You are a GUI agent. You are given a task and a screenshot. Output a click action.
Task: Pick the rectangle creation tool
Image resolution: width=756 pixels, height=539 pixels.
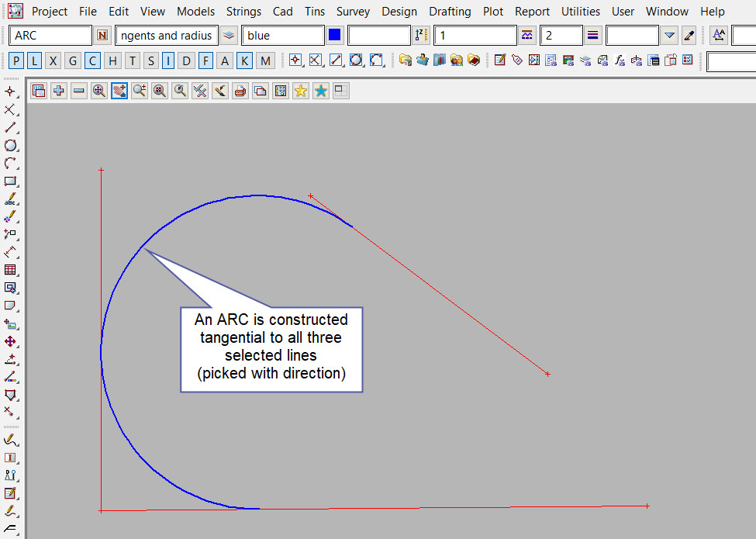[11, 181]
